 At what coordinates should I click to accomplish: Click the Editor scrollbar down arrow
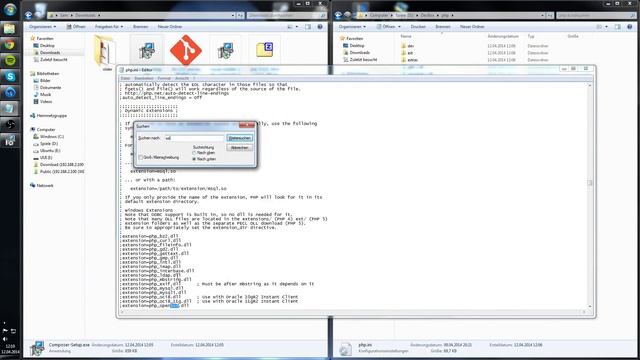590,306
